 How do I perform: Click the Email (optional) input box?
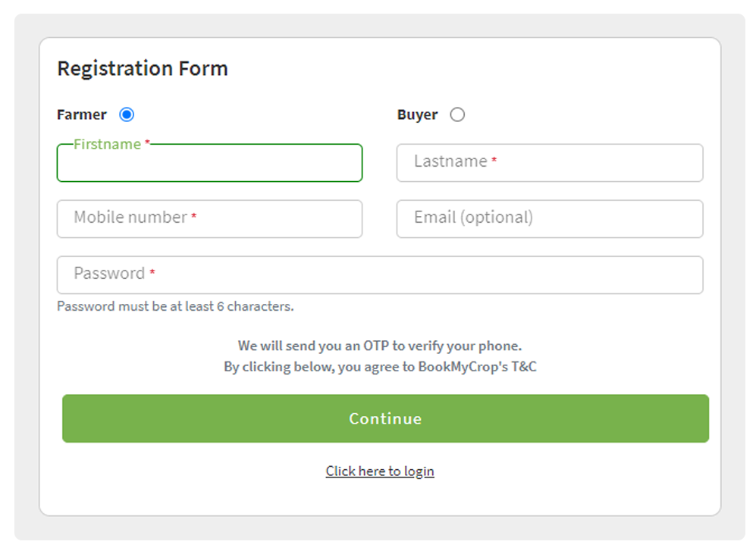point(549,218)
